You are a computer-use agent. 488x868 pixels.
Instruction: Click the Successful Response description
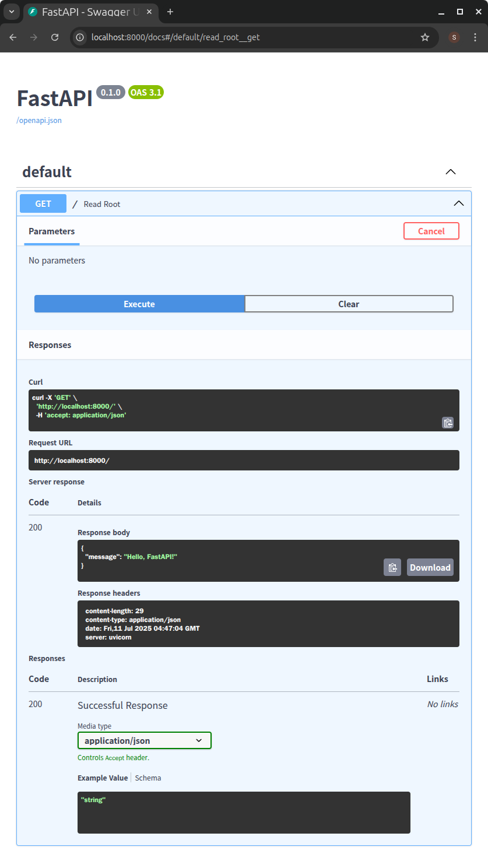[x=122, y=705]
